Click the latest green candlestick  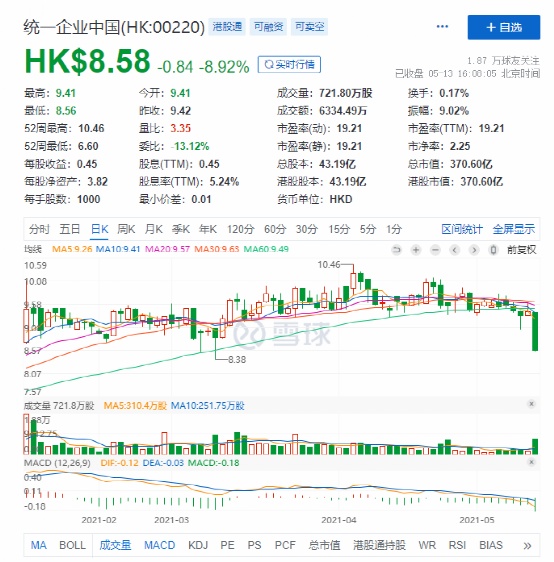(x=535, y=331)
